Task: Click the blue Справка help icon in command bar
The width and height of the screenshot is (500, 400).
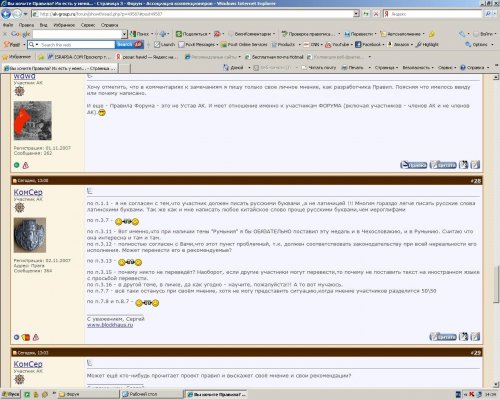Action: coord(463,68)
